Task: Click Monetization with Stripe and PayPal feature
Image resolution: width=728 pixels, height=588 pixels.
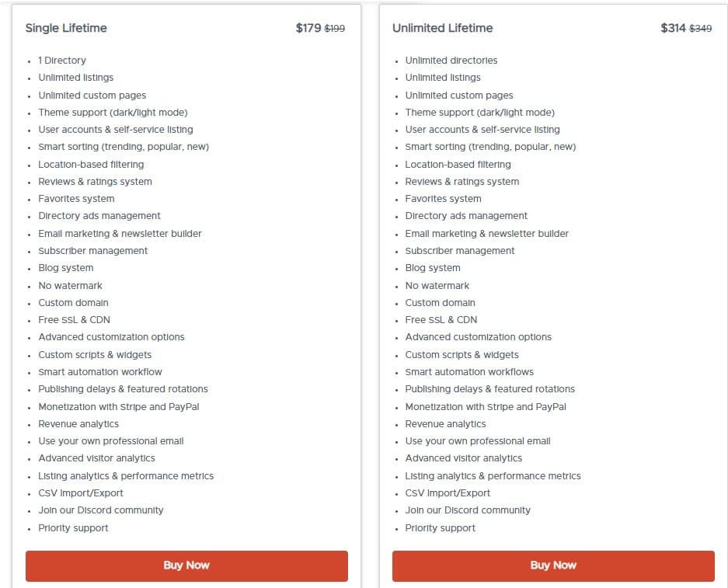Action: (119, 406)
